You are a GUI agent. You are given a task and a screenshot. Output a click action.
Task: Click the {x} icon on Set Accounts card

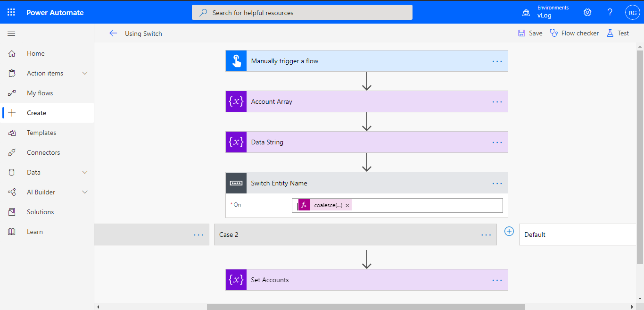pyautogui.click(x=236, y=280)
